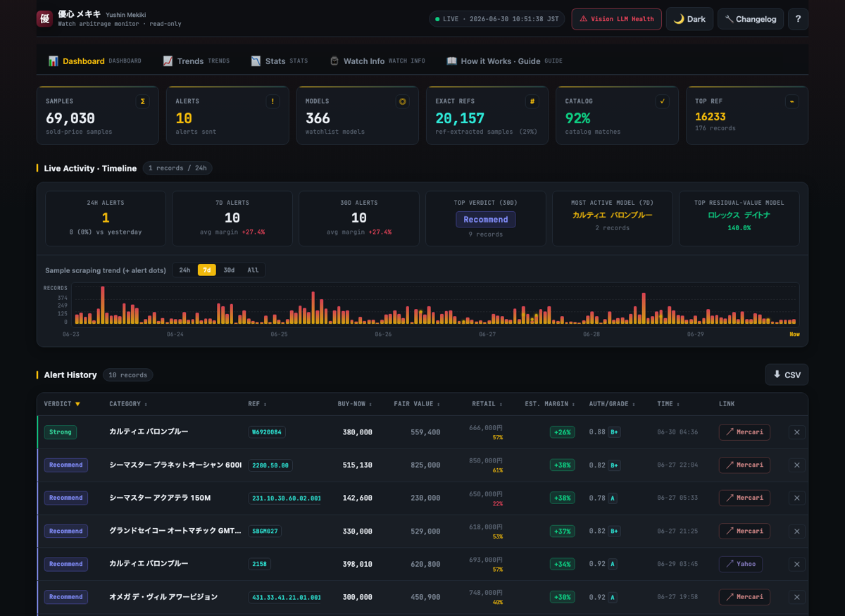Toggle the Dark theme button

[x=689, y=19]
